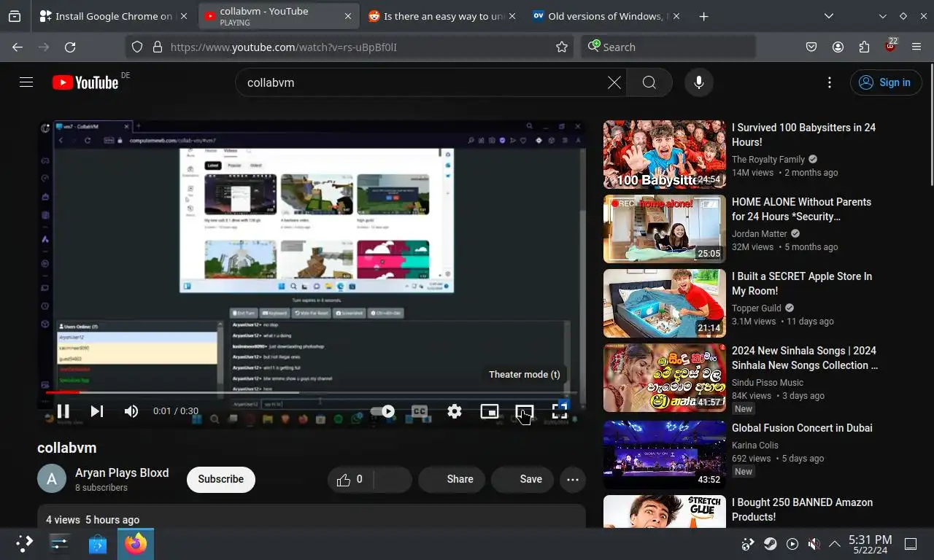Viewport: 934px width, 560px height.
Task: Launch the Discover store from taskbar
Action: coord(98,543)
